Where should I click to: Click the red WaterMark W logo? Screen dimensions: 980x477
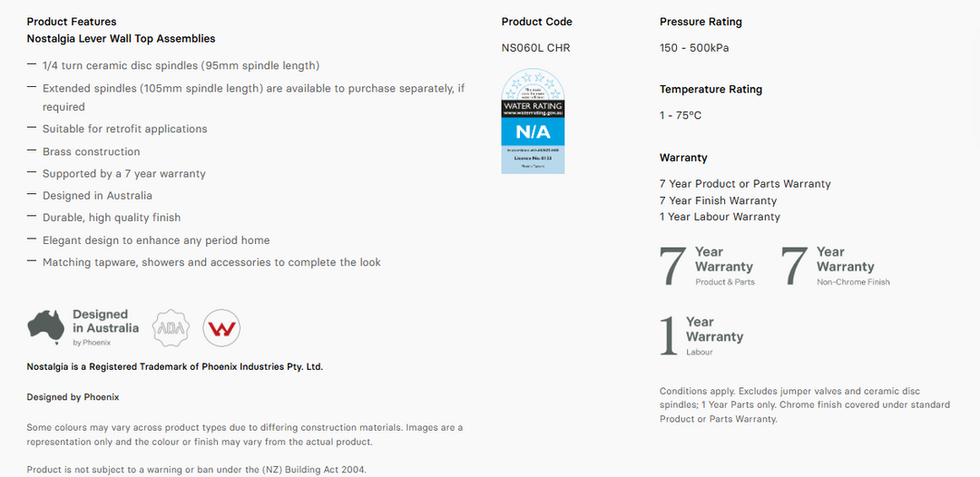point(221,327)
